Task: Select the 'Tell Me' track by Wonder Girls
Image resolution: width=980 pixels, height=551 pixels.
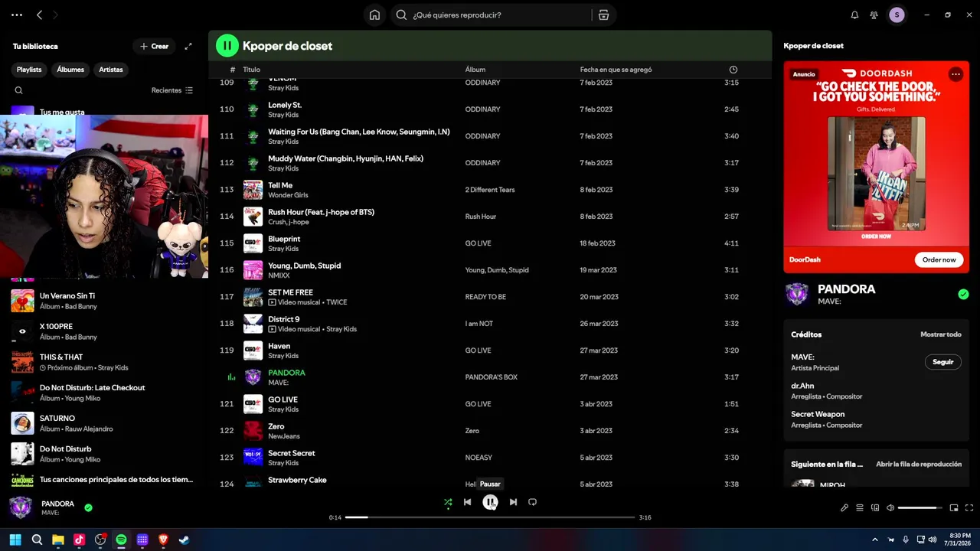Action: 490,190
